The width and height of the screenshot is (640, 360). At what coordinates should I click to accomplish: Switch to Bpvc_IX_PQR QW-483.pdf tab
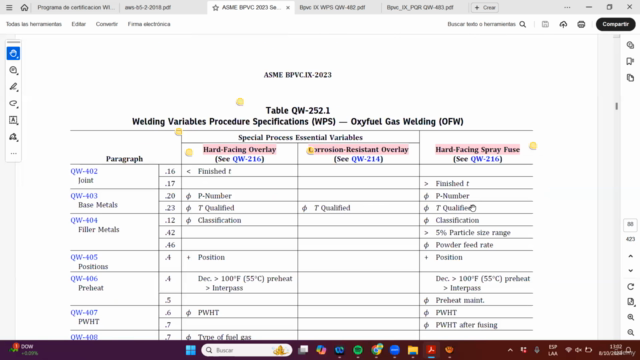420,7
